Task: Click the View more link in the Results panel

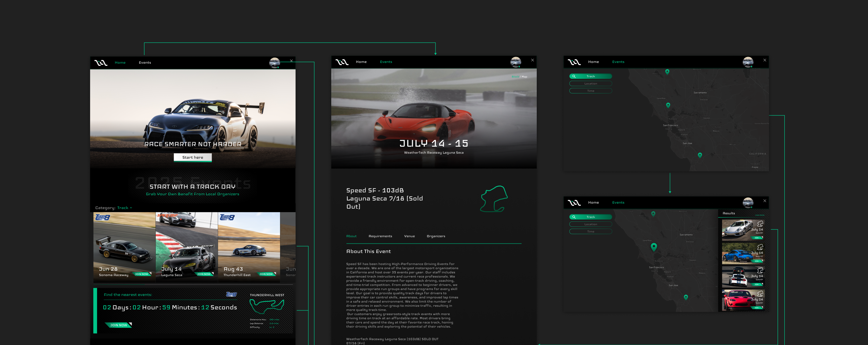Action: tap(760, 215)
